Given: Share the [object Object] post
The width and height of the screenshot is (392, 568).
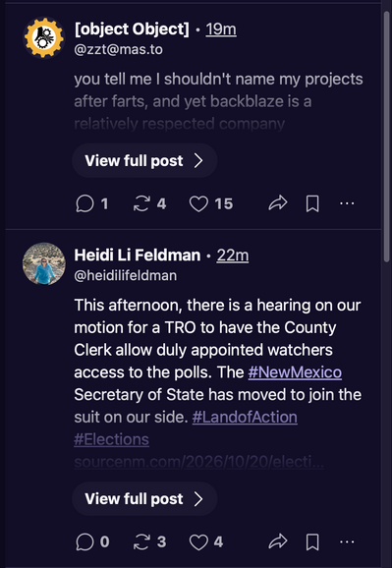Looking at the screenshot, I should coord(278,203).
